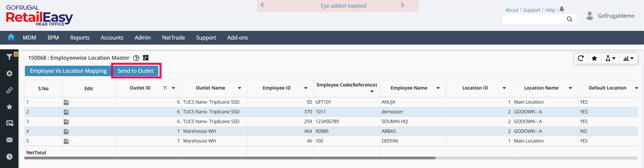Expand the Outlet Name column dropdown
This screenshot has width=644, height=168.
coord(239,88)
